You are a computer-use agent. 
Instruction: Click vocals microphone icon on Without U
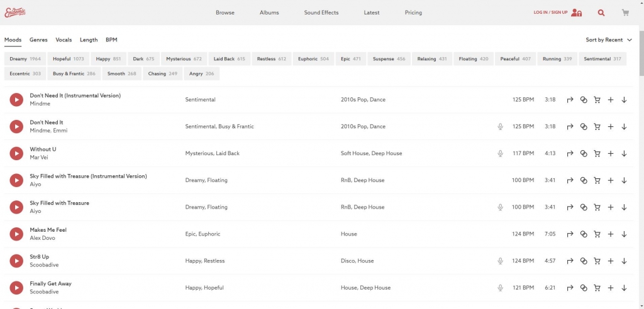pyautogui.click(x=501, y=153)
